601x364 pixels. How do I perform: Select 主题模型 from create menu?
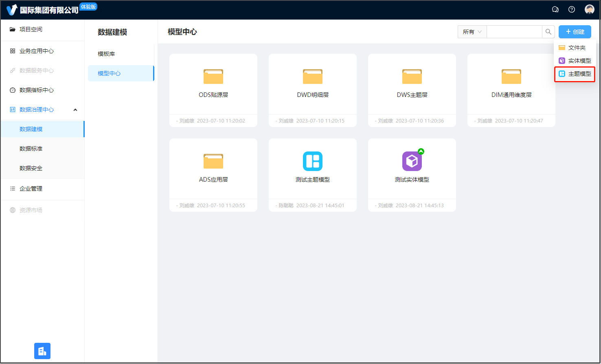(575, 74)
